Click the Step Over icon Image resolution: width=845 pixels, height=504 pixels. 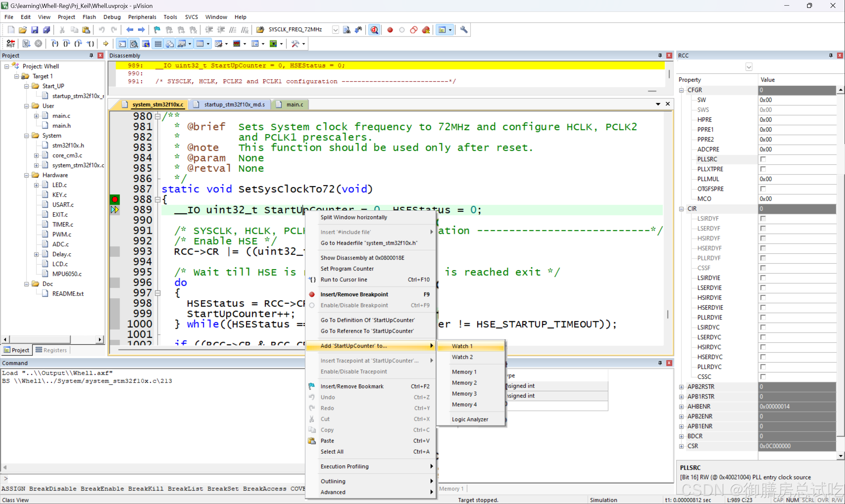coord(67,44)
